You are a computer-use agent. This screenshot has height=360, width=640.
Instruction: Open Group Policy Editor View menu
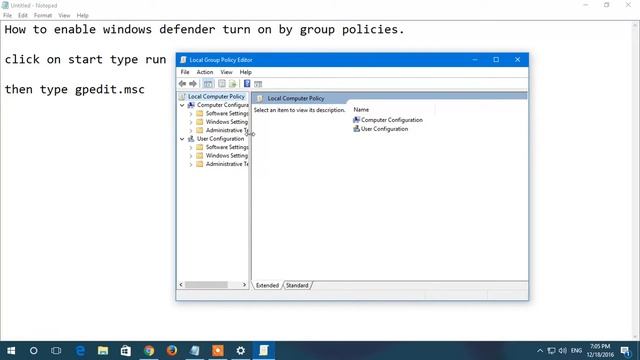click(227, 72)
